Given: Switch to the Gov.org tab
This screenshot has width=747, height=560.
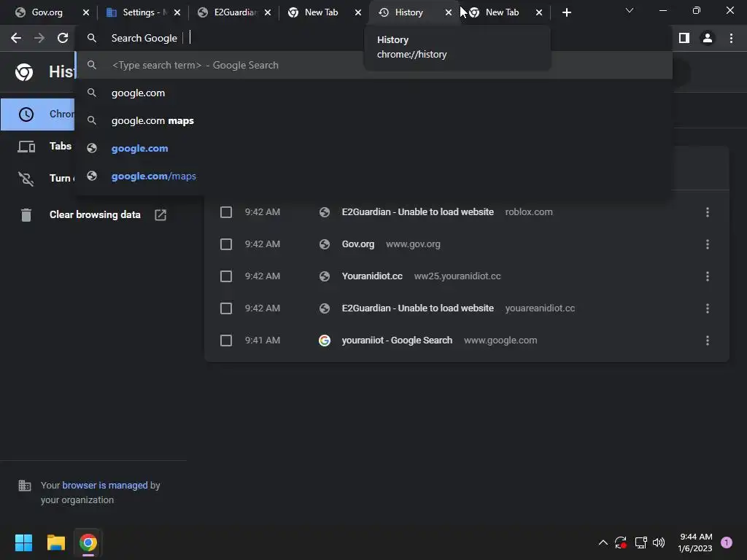Looking at the screenshot, I should tap(47, 12).
